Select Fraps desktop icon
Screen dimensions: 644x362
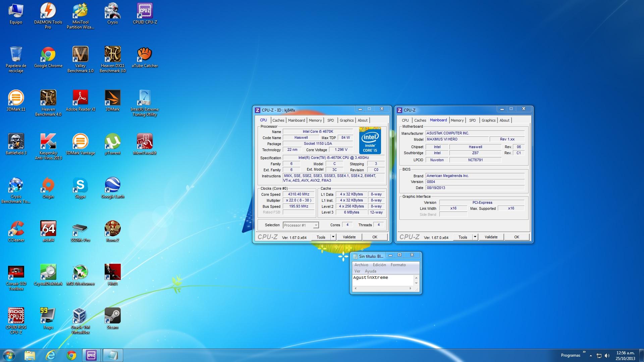(x=48, y=319)
